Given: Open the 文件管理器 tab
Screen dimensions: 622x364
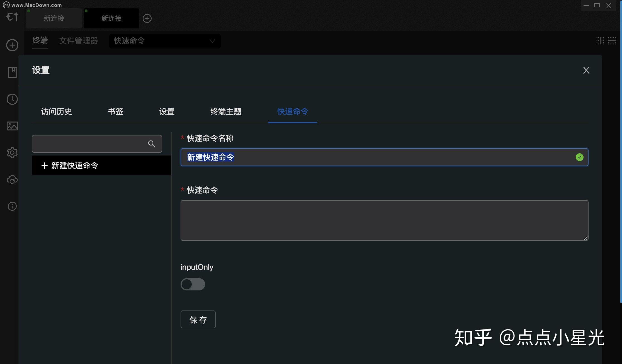Looking at the screenshot, I should click(x=79, y=41).
